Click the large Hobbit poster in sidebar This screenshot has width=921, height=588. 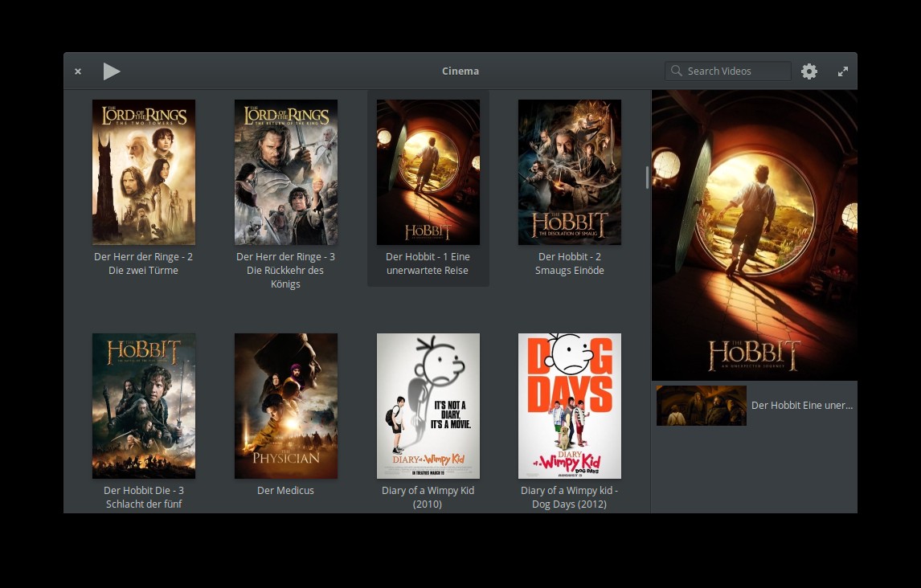point(754,235)
